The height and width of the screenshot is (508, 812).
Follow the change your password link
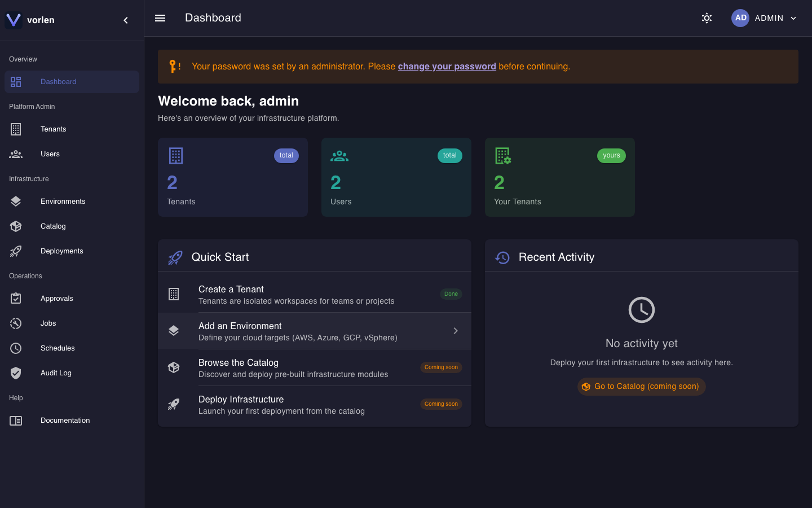(447, 67)
